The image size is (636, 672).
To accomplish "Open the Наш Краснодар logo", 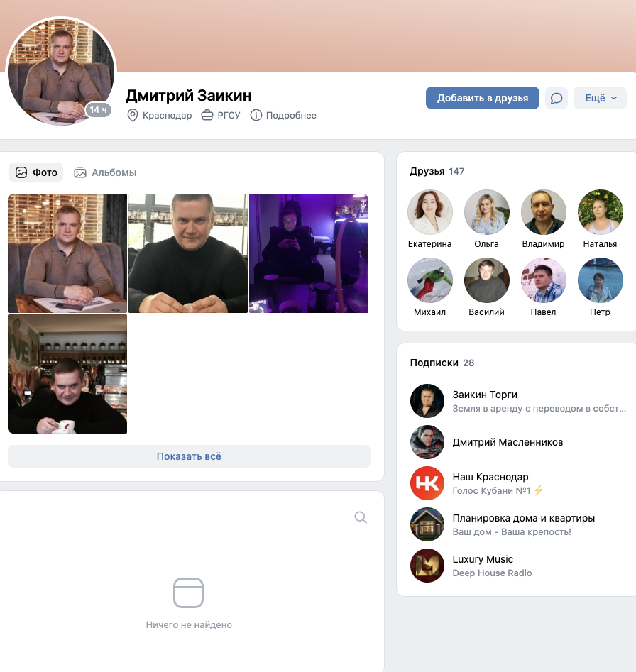I will pyautogui.click(x=427, y=483).
